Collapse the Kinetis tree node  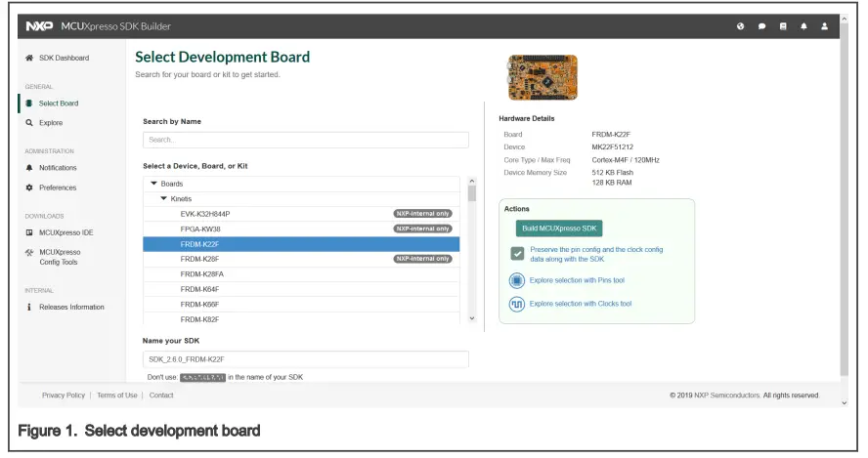point(164,198)
